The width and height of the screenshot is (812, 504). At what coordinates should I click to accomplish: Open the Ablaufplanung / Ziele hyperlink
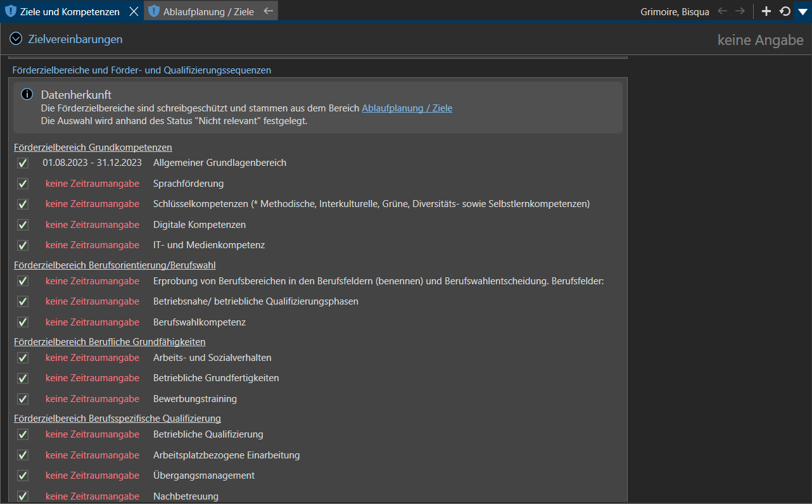click(x=407, y=108)
